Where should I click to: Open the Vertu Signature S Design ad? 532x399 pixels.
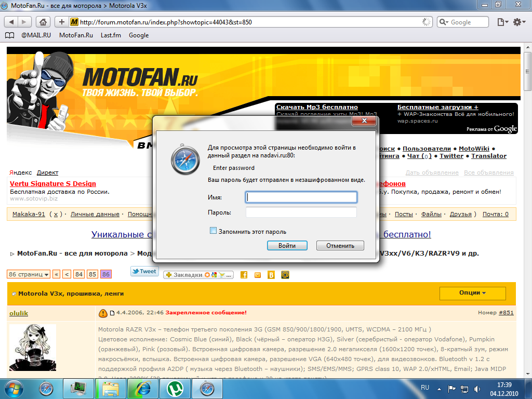pos(53,183)
